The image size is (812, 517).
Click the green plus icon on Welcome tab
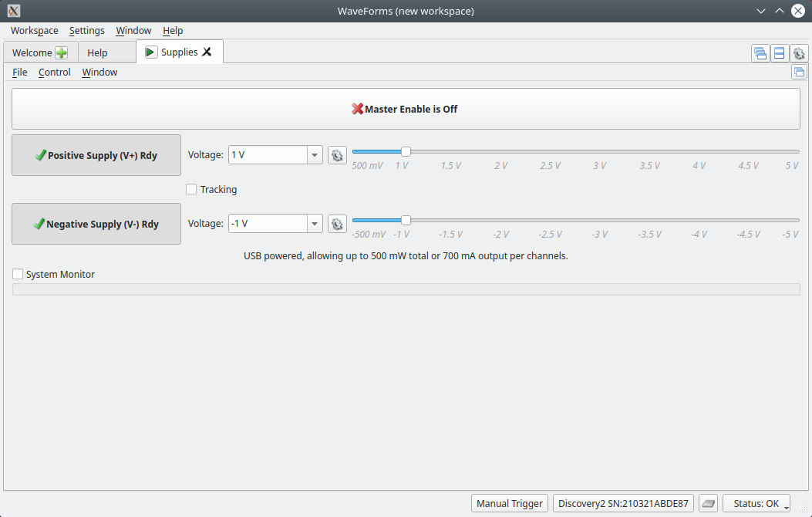61,52
